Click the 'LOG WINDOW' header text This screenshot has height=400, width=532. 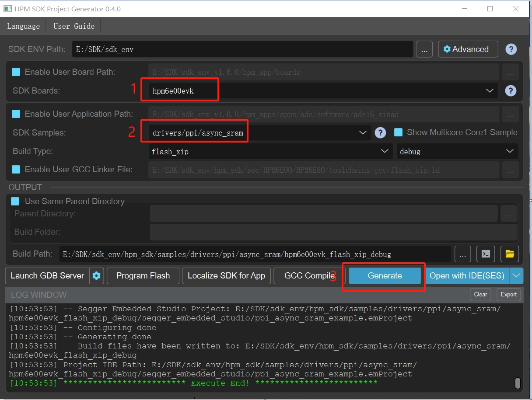click(x=39, y=295)
